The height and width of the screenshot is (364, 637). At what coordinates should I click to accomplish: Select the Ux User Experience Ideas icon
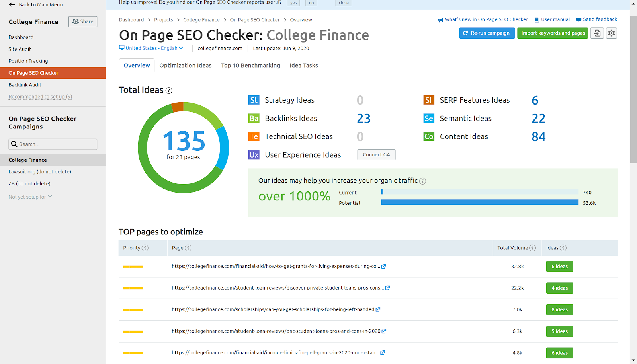[254, 155]
